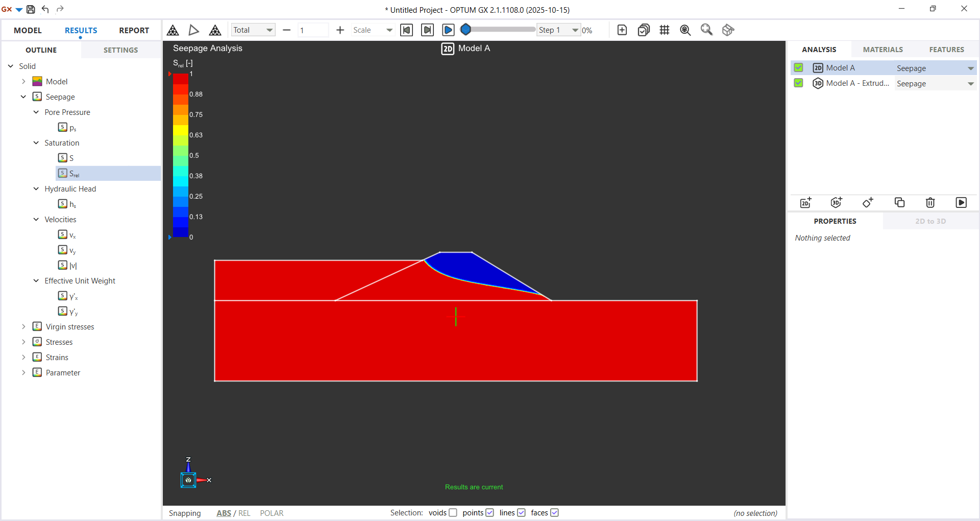Run the analysis from the Analysis panel
980x521 pixels.
coord(962,202)
